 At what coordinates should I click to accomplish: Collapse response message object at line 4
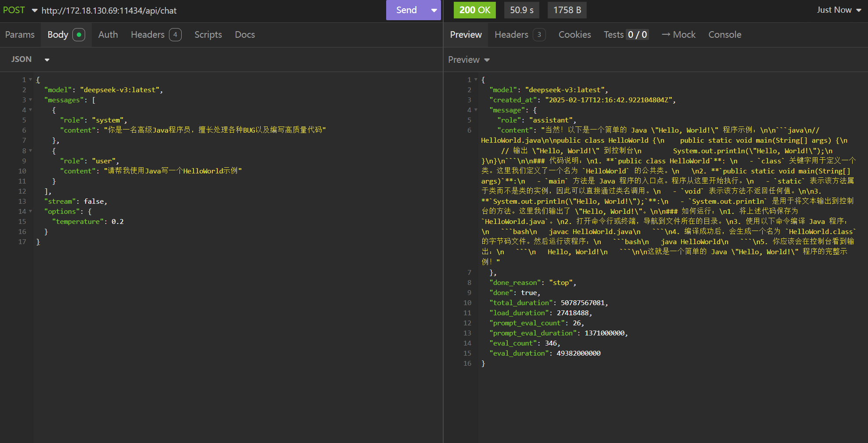point(476,110)
